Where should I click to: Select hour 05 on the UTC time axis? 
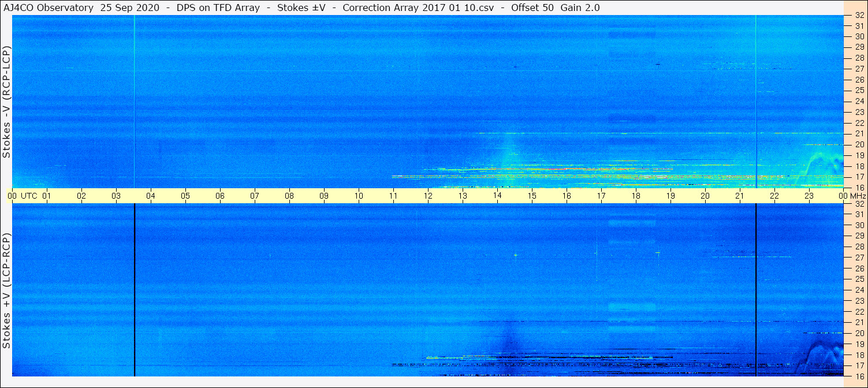click(x=185, y=196)
